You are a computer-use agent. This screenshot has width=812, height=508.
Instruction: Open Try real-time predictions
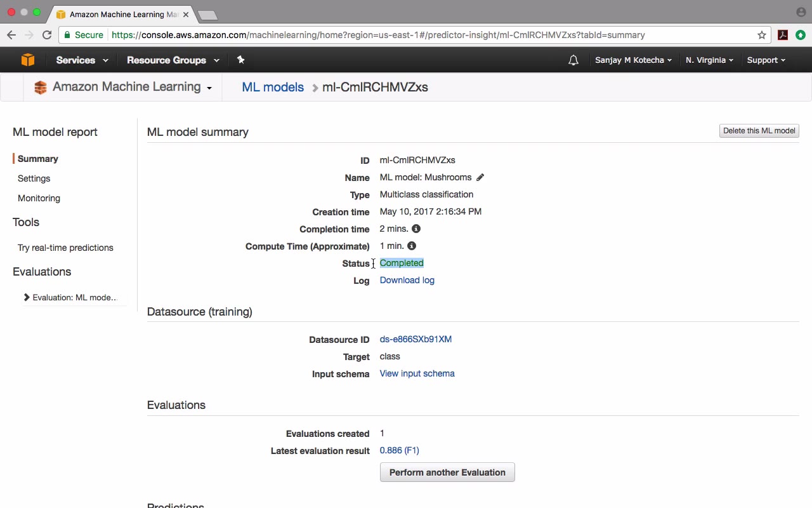pyautogui.click(x=65, y=248)
